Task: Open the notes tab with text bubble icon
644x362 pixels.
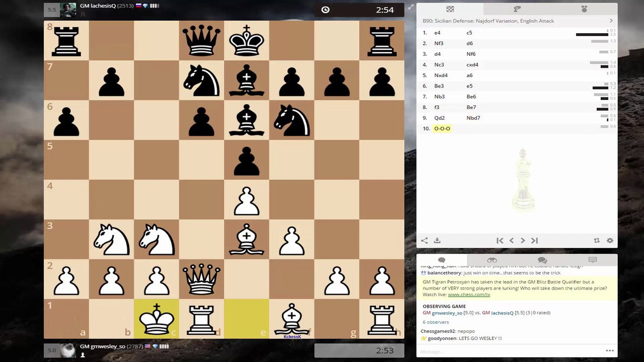Action: tap(593, 260)
